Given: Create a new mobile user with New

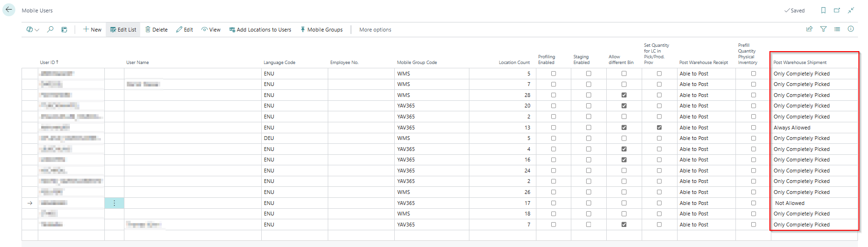Looking at the screenshot, I should [x=92, y=30].
